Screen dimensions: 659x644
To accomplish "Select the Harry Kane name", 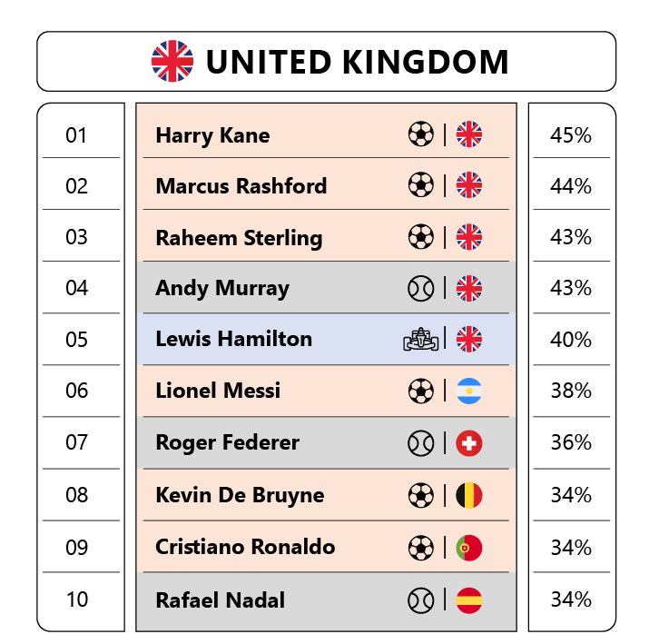I will 212,136.
